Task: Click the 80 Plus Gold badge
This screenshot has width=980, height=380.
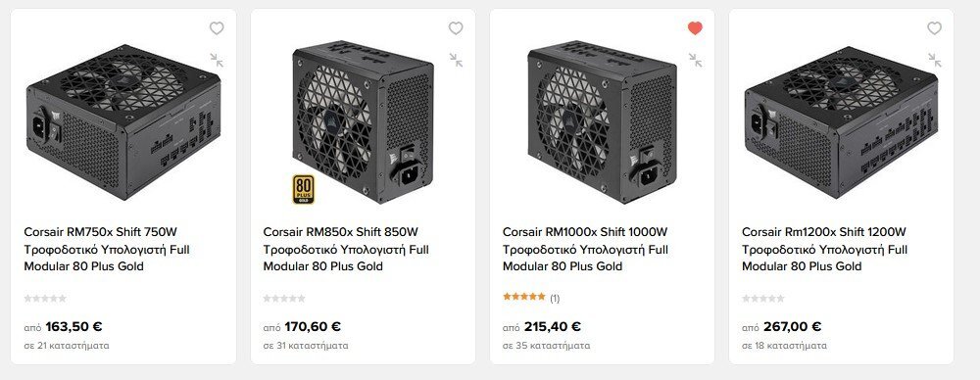Action: pyautogui.click(x=303, y=189)
